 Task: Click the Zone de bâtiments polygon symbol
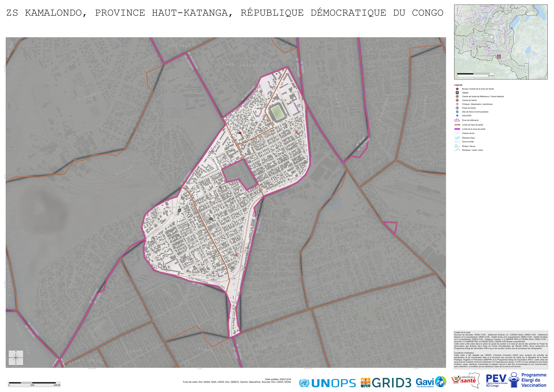tap(457, 120)
